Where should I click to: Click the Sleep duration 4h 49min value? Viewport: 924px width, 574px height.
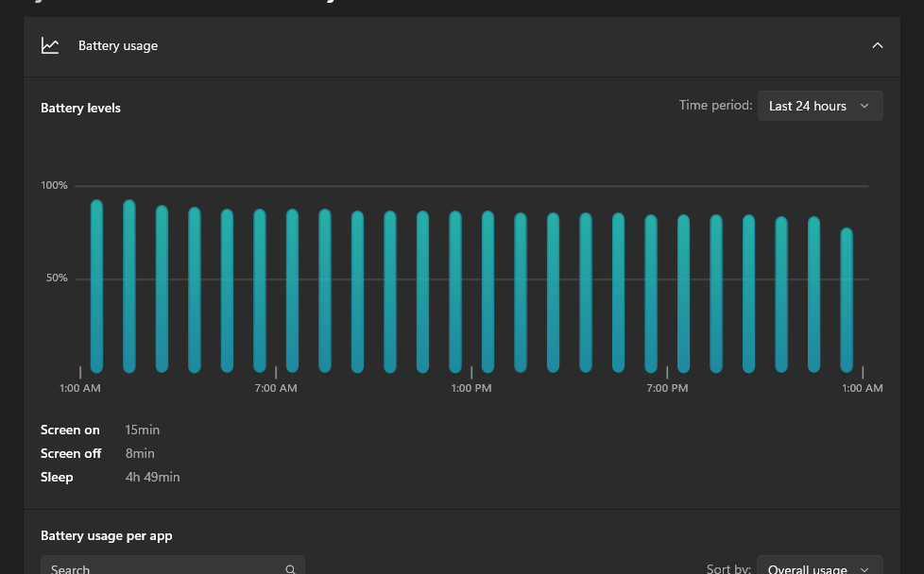[152, 477]
